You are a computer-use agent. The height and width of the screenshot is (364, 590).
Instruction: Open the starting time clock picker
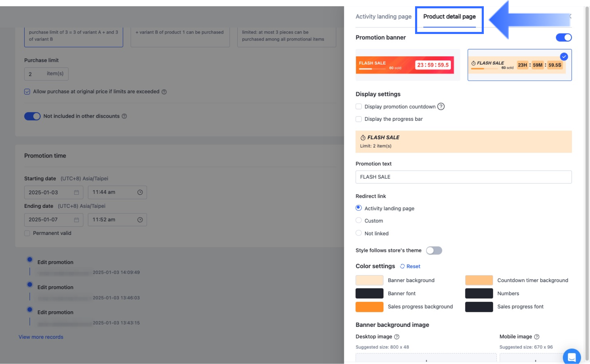(x=140, y=193)
